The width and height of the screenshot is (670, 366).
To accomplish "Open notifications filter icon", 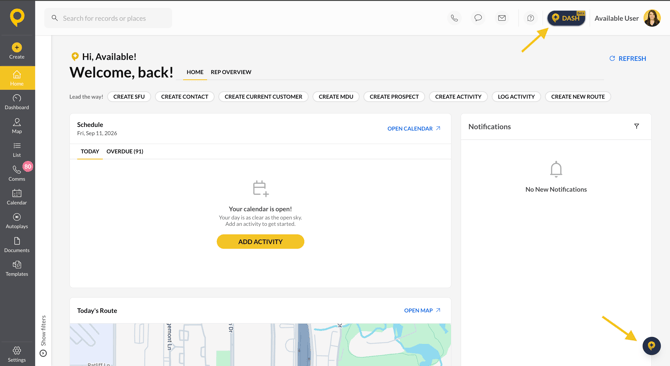I will 637,126.
